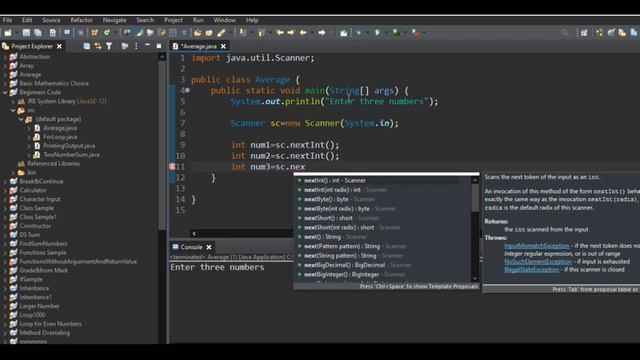Click the editor horizontal scroll left arrow
This screenshot has width=640, height=360.
194,233
